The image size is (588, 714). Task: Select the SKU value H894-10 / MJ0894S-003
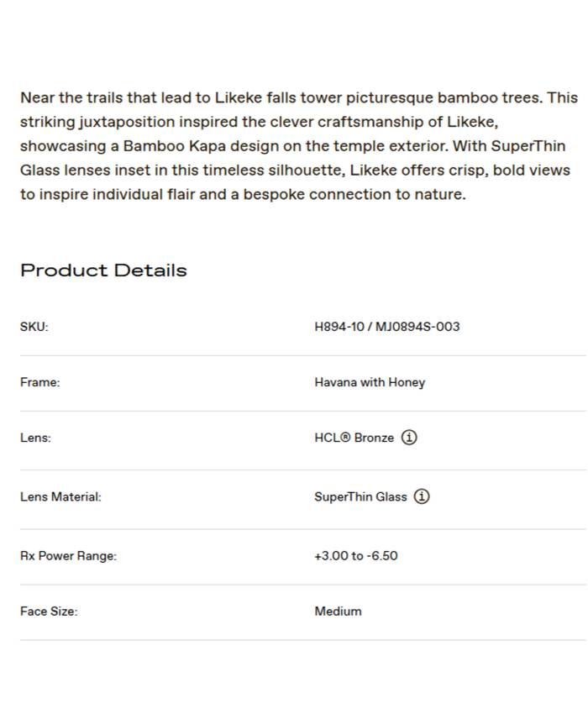coord(387,327)
